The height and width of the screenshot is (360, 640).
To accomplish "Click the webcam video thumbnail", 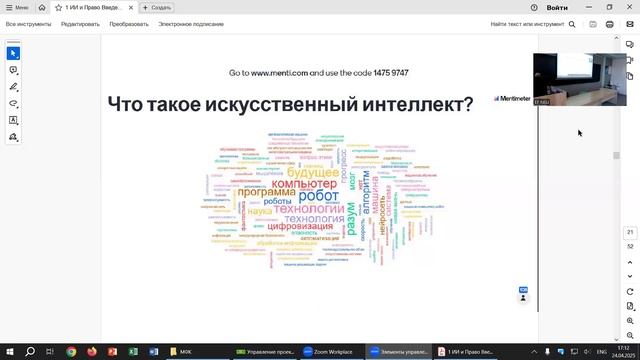I will pyautogui.click(x=580, y=79).
